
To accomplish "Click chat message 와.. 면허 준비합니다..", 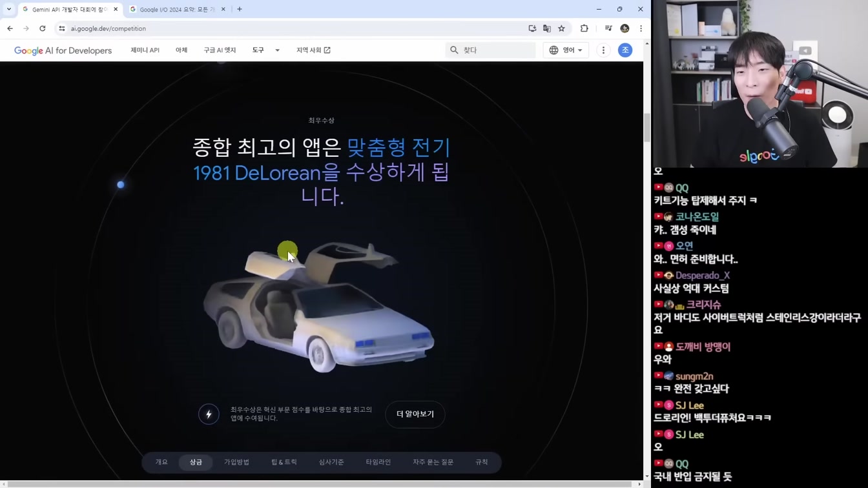I will click(x=696, y=259).
